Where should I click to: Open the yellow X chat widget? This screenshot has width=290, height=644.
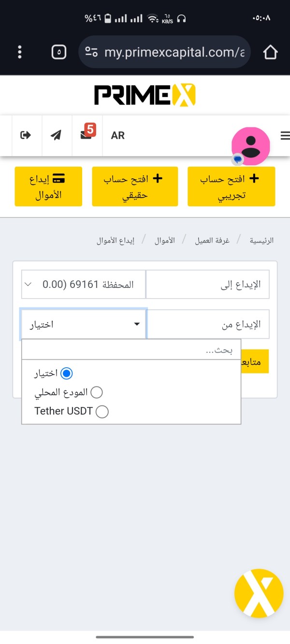click(259, 593)
